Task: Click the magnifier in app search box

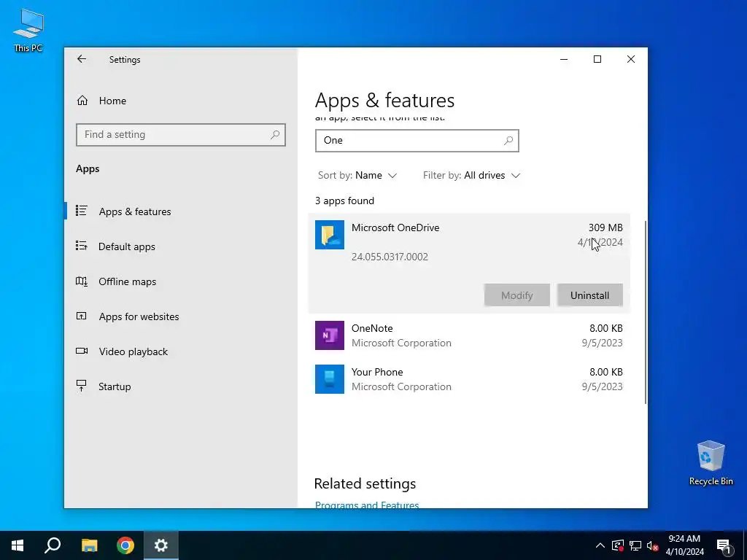Action: click(x=508, y=141)
